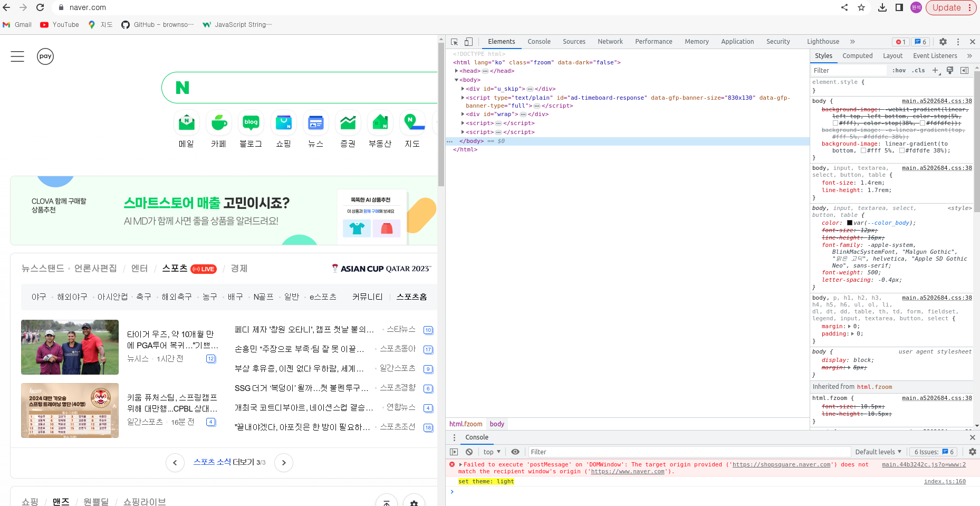Toggle the device toolbar icon in DevTools
The width and height of the screenshot is (980, 506).
(468, 42)
